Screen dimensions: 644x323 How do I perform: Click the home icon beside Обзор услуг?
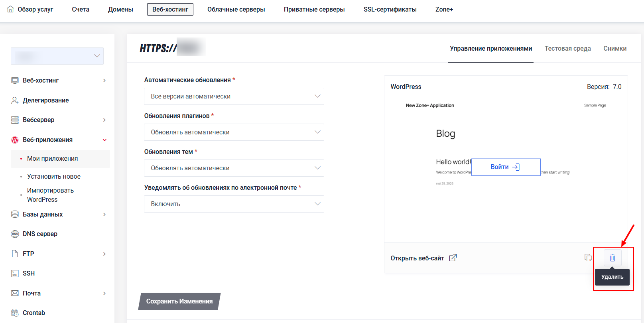click(x=10, y=9)
